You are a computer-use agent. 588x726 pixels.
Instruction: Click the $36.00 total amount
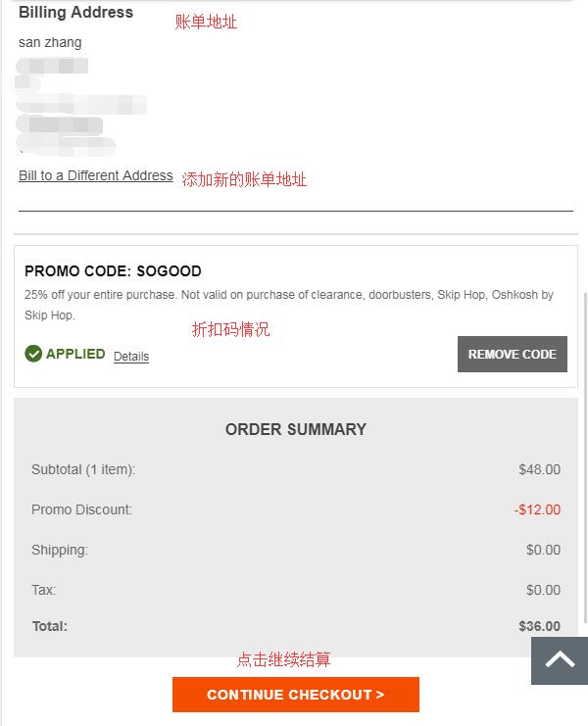(x=539, y=626)
